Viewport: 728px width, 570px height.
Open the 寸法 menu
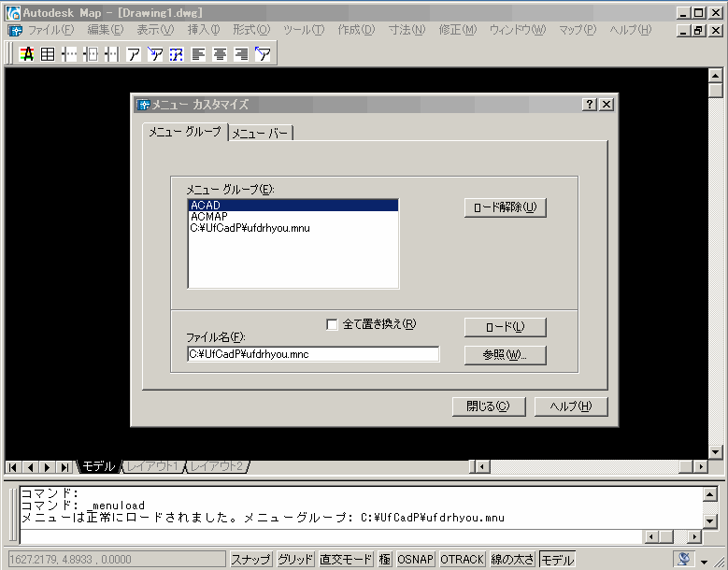tap(407, 30)
